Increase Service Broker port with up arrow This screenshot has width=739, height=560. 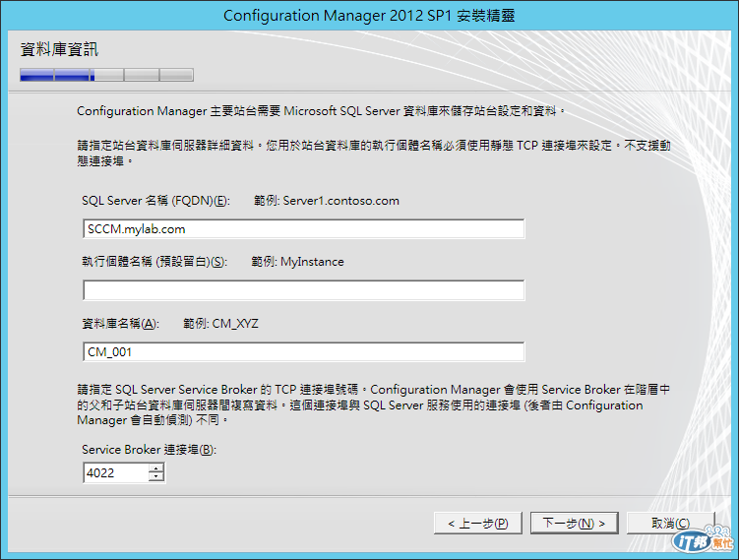click(x=156, y=468)
